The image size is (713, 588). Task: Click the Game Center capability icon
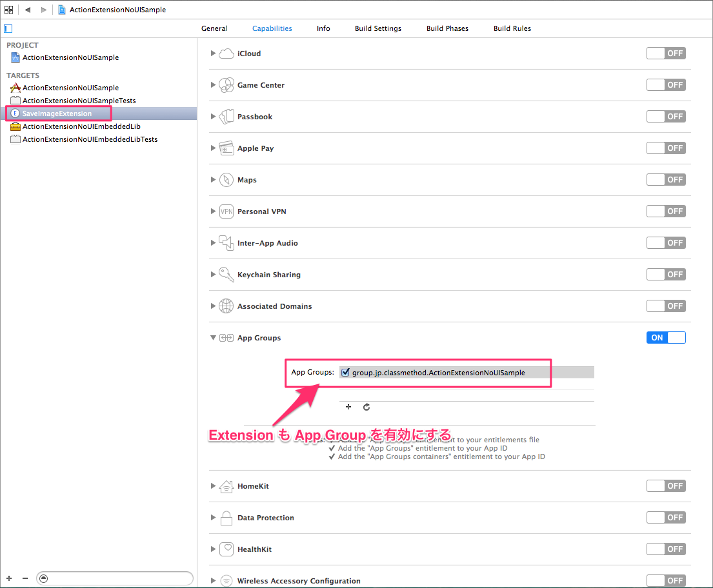(x=226, y=85)
